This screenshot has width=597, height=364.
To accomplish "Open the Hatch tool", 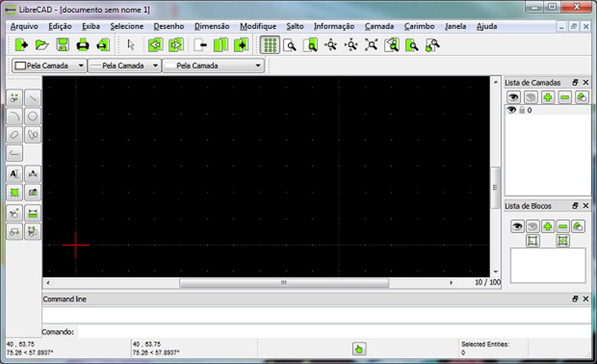I will coord(15,192).
